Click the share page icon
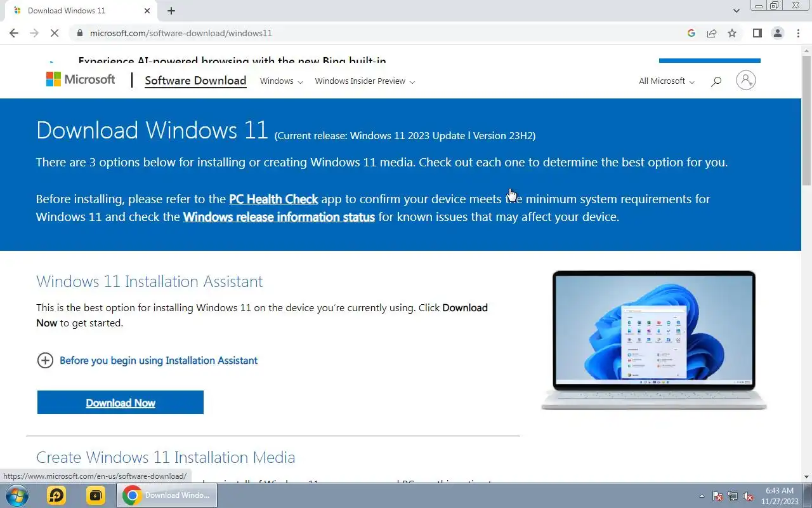The width and height of the screenshot is (812, 508). (x=712, y=33)
